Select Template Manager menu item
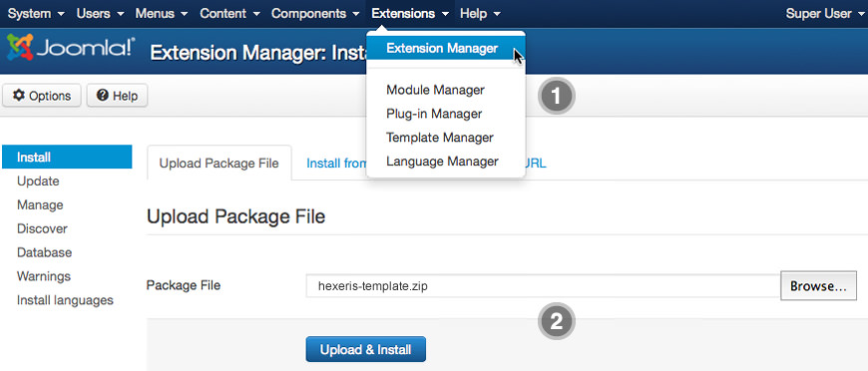Image resolution: width=868 pixels, height=371 pixels. pos(440,138)
